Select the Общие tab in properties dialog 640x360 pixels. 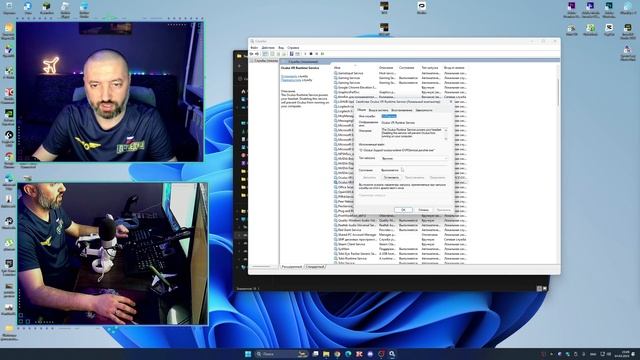click(x=362, y=110)
